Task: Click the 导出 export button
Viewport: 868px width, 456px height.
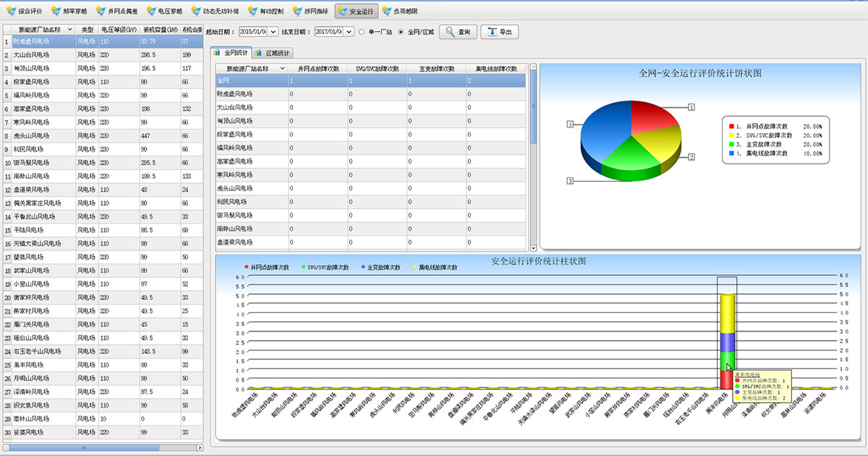Action: (x=500, y=32)
